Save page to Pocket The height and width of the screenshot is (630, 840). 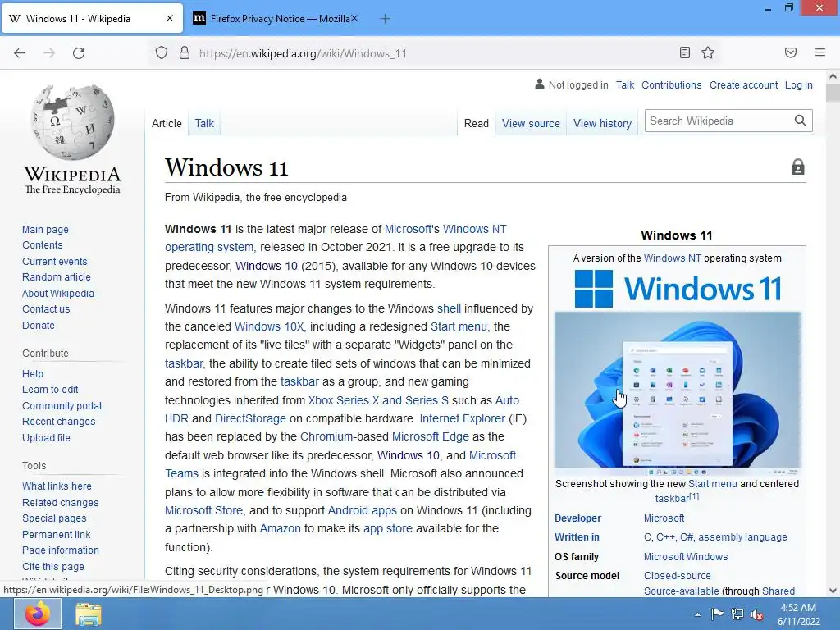[791, 52]
